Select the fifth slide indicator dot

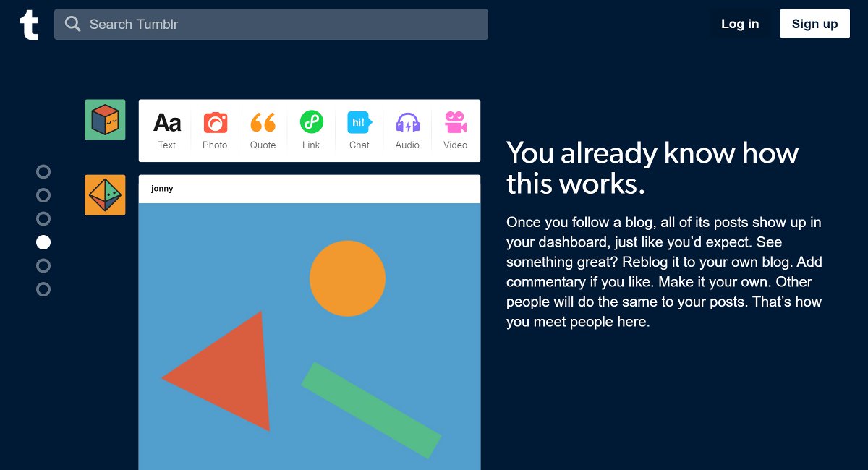coord(43,265)
